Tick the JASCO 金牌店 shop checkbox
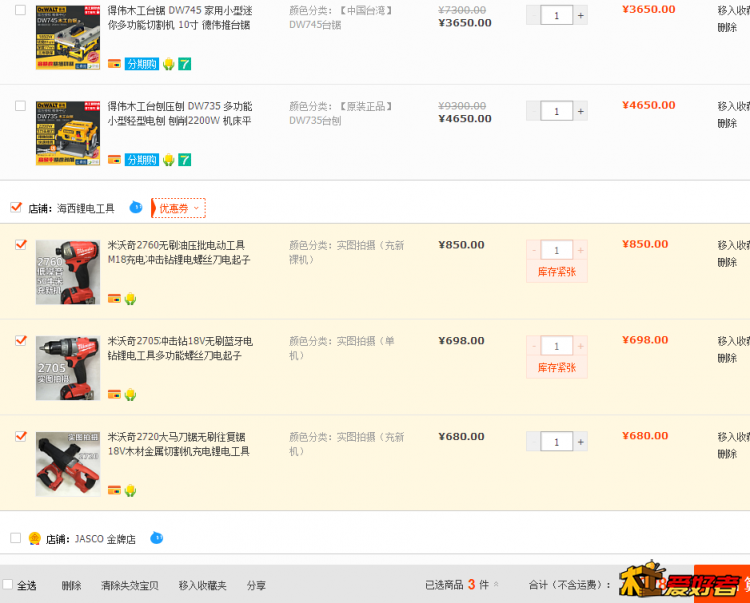This screenshot has height=603, width=750. click(x=16, y=538)
